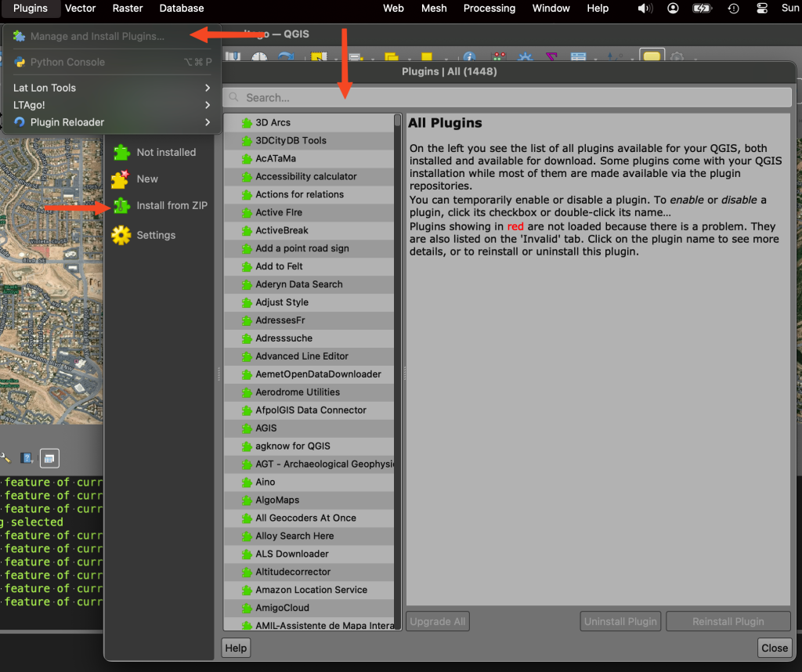The width and height of the screenshot is (802, 672).
Task: Select 'Aerodrome Utilities' plugin
Action: [309, 392]
